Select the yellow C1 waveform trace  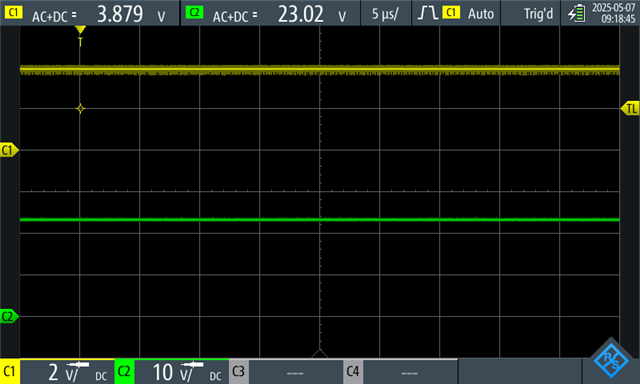[x=320, y=70]
